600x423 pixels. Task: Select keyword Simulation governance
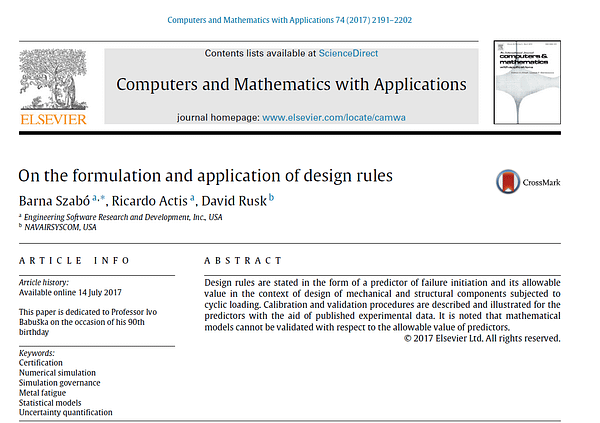pos(59,383)
